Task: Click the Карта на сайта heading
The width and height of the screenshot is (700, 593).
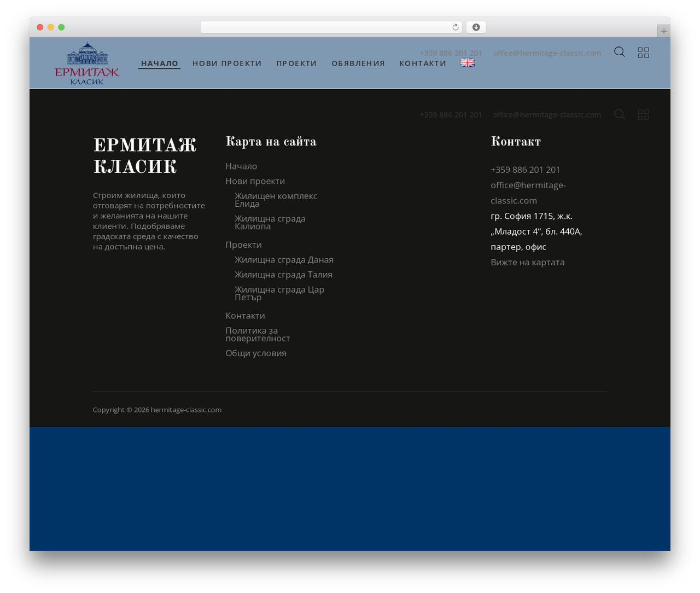Action: 271,142
